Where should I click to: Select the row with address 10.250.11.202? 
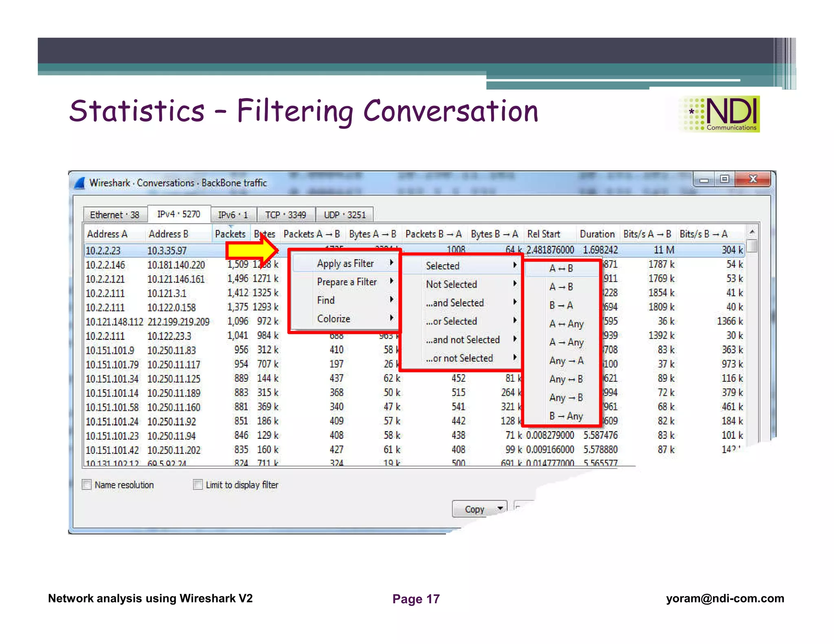click(x=415, y=450)
